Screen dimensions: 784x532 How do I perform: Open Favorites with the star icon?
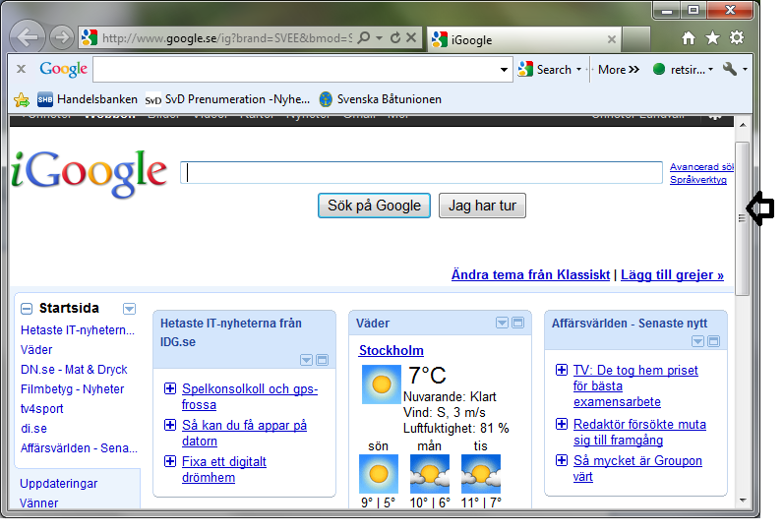pyautogui.click(x=712, y=38)
